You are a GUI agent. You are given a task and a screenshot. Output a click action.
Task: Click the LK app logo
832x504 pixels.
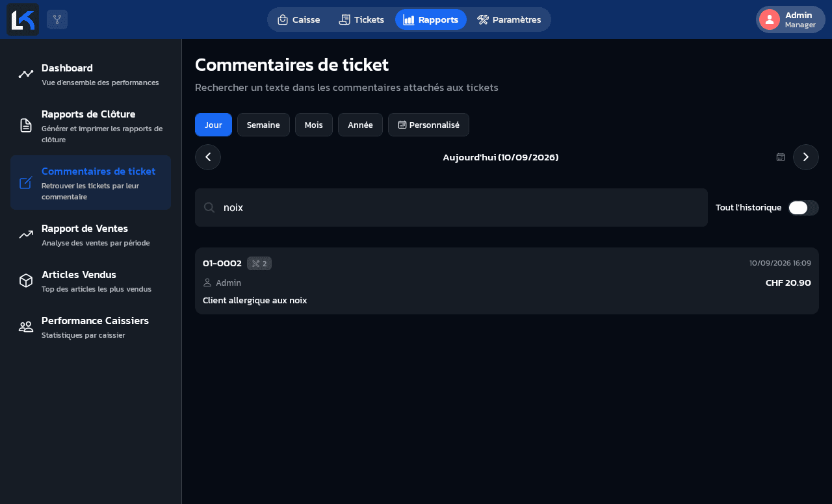(23, 19)
